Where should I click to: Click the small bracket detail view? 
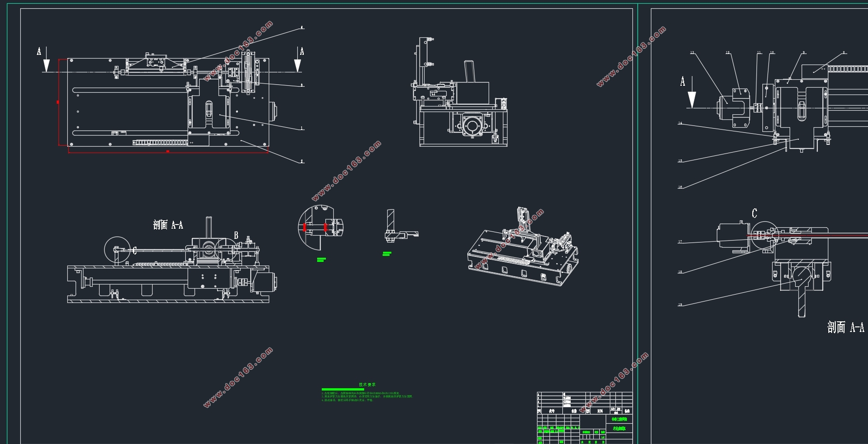[x=401, y=226]
